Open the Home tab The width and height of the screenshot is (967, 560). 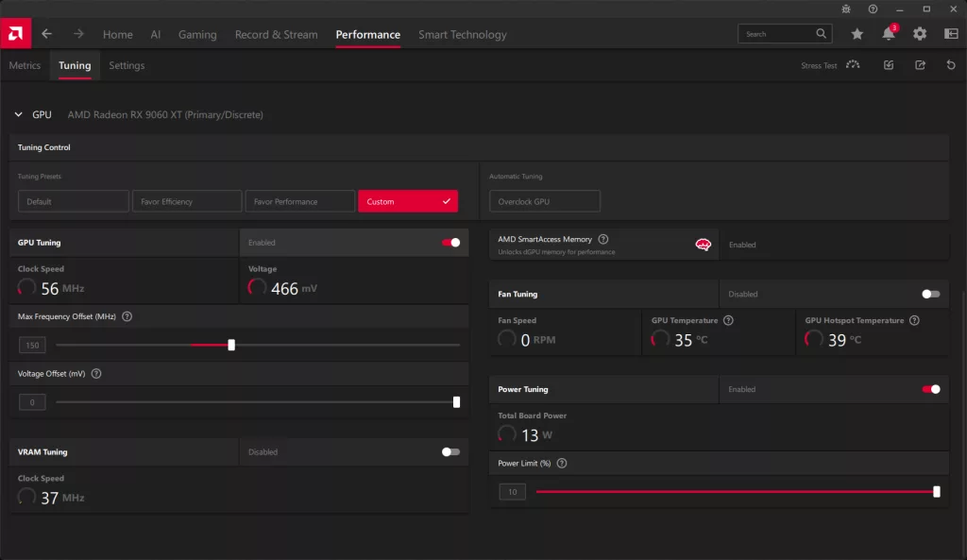[118, 35]
